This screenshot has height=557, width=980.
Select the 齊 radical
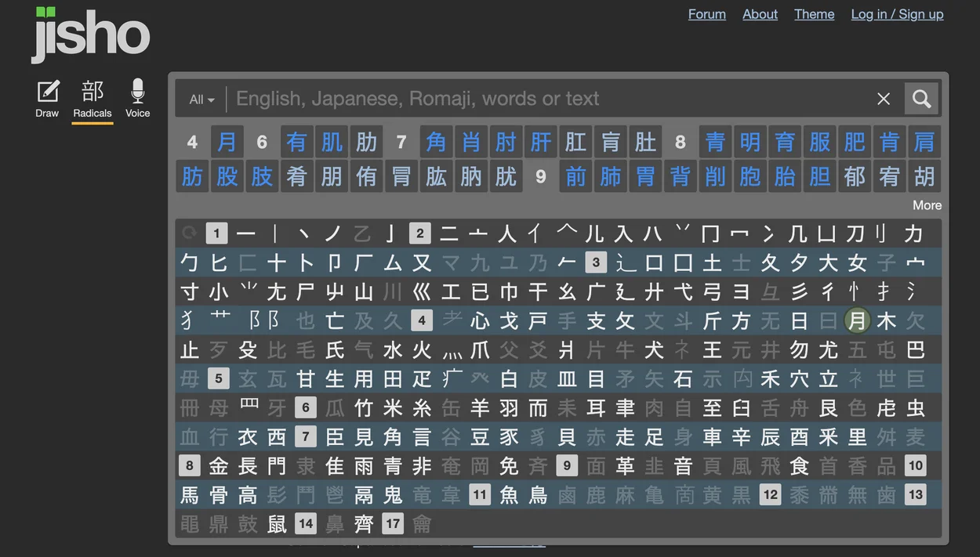pos(364,523)
